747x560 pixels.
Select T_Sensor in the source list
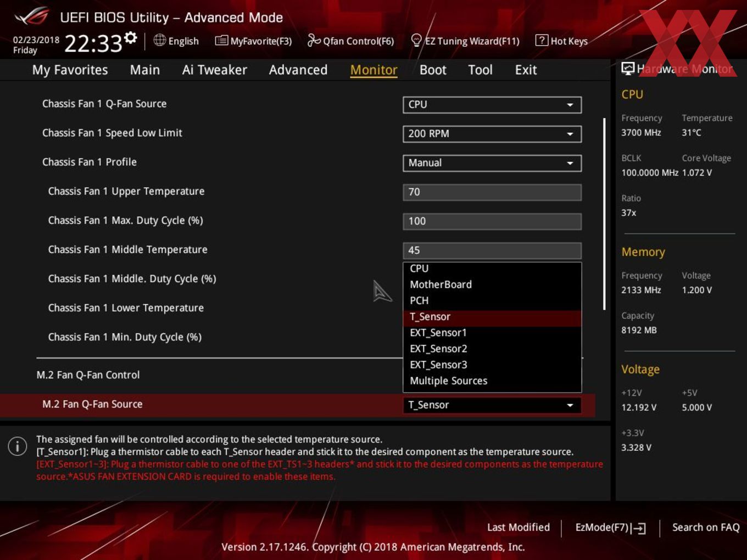click(x=492, y=317)
